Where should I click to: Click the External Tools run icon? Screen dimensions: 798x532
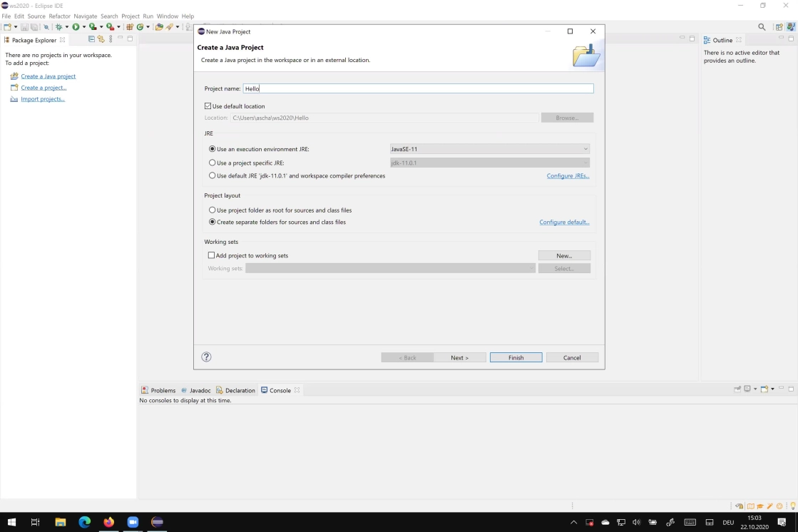[110, 27]
